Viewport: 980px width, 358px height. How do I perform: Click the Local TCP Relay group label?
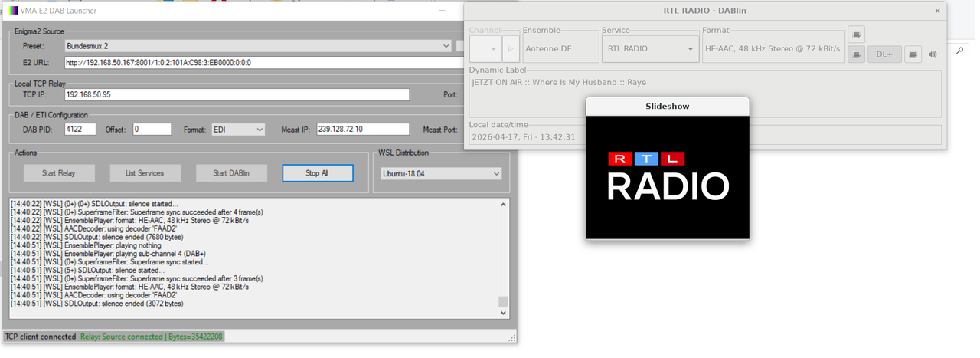point(41,83)
